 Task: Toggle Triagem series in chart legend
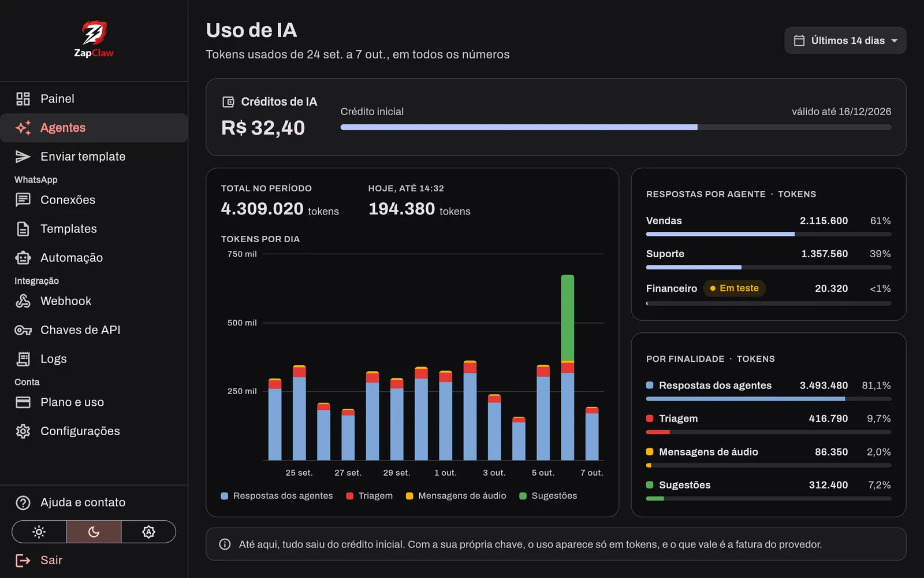370,496
